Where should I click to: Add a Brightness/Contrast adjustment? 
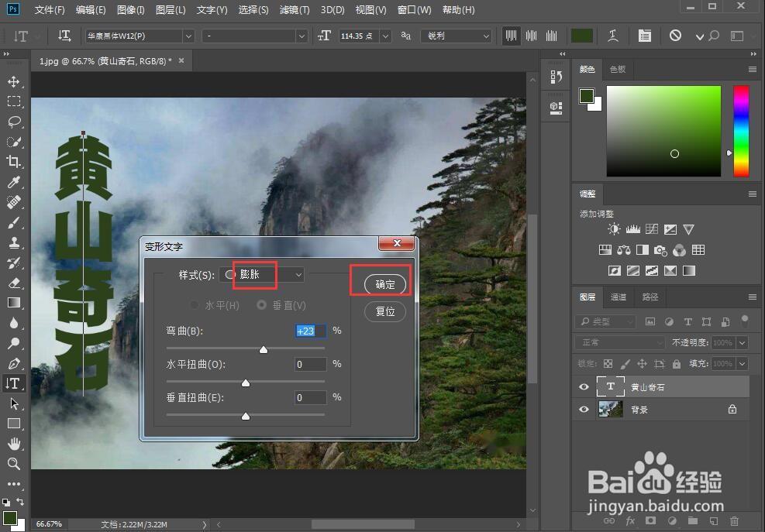(x=614, y=229)
